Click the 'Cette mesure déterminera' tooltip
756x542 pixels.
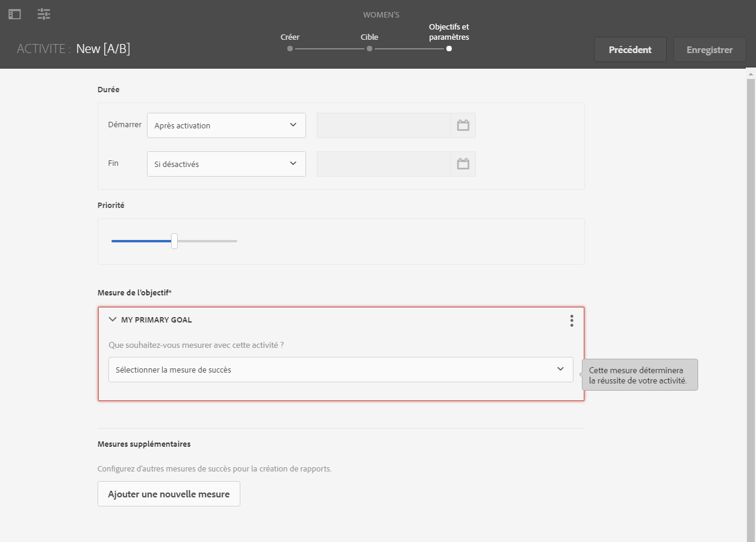point(640,376)
